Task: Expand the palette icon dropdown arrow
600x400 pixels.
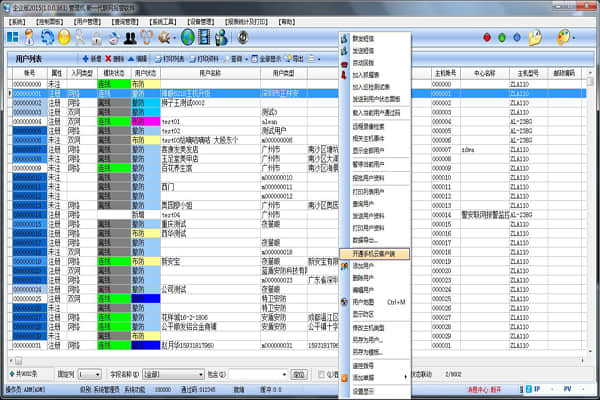Action: pos(574,38)
